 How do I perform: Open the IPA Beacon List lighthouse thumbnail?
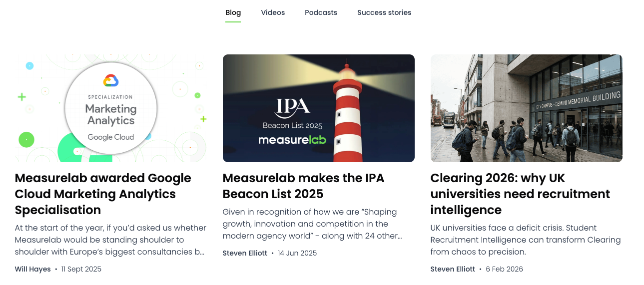319,108
